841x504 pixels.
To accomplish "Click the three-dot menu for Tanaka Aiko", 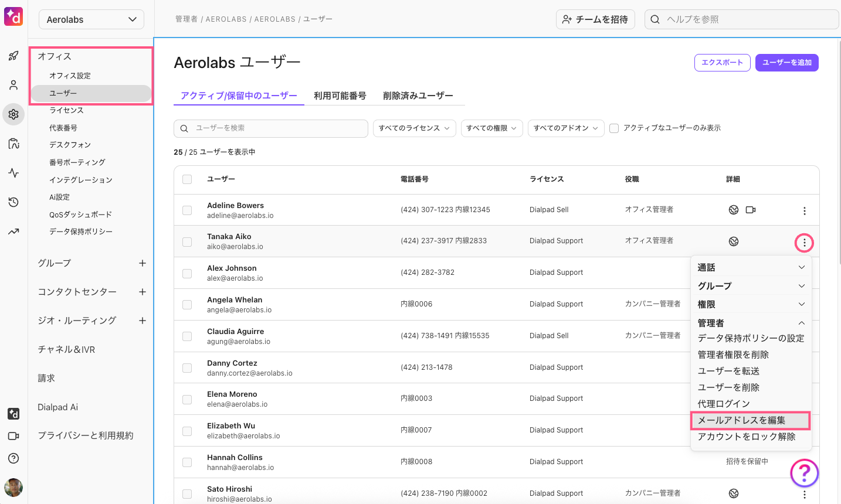I will point(804,243).
